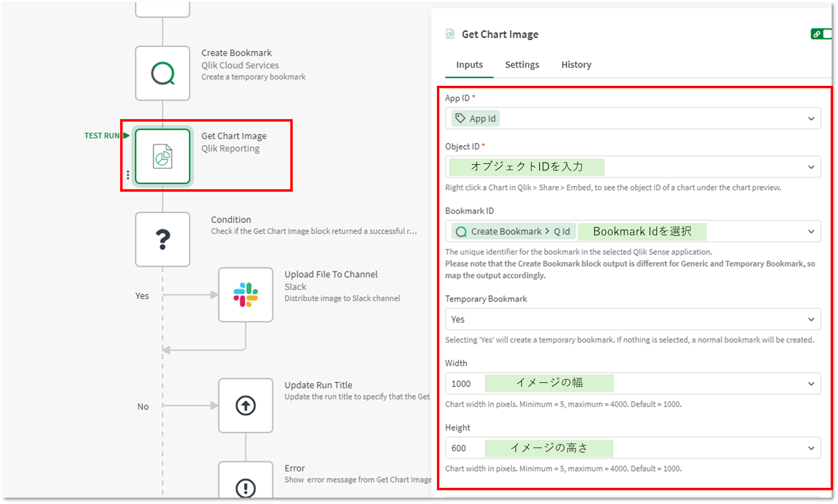The height and width of the screenshot is (504, 838).
Task: Click the Height value 600 field
Action: tap(633, 448)
